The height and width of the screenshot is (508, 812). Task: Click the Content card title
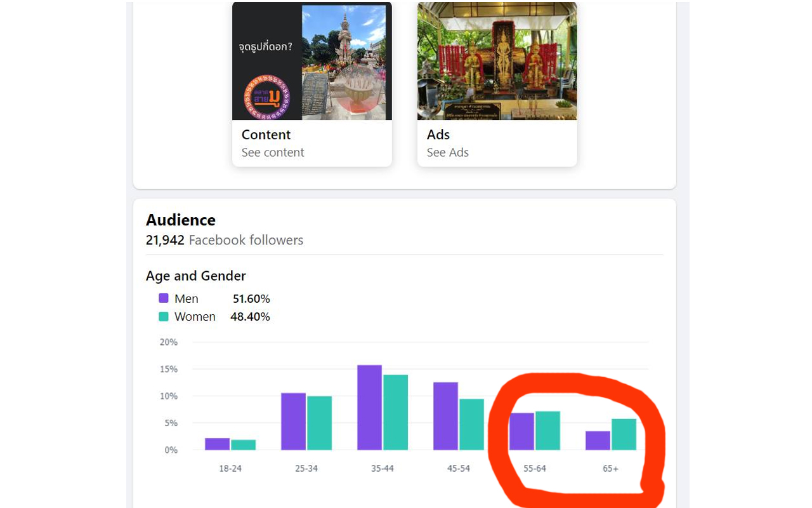click(266, 135)
